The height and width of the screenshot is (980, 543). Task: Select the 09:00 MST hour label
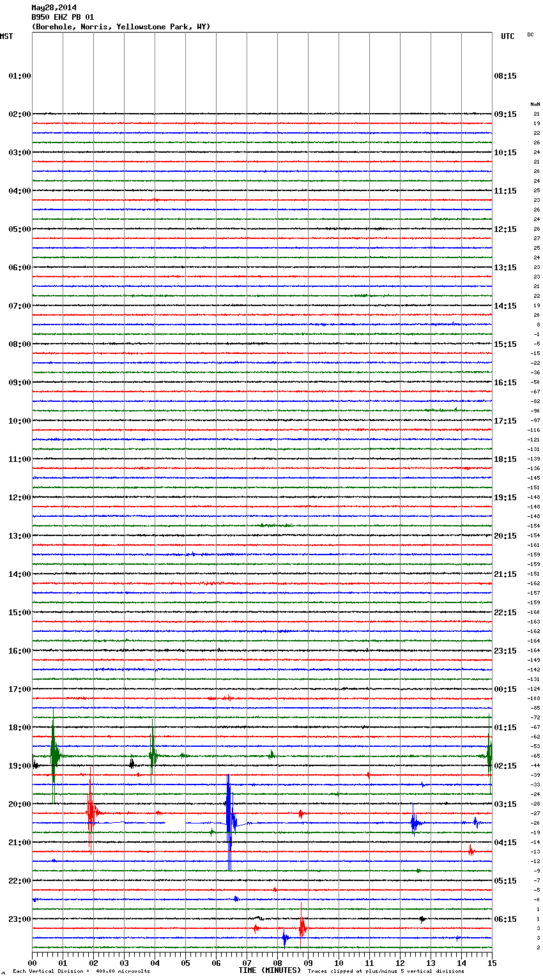[x=20, y=383]
